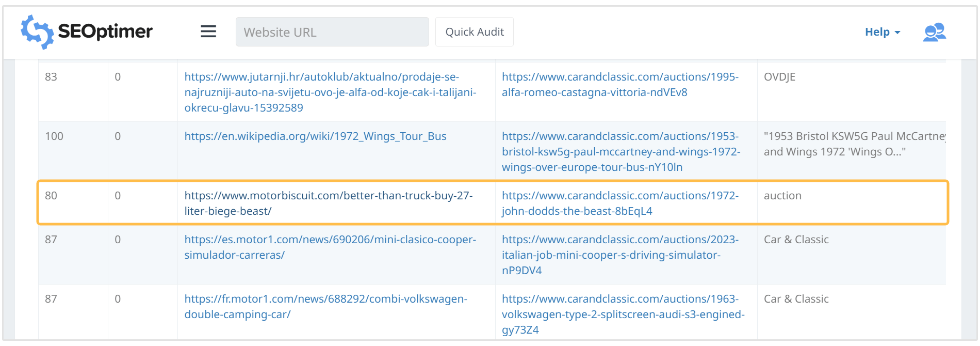The height and width of the screenshot is (346, 980).
Task: Open carandclassic 1972 John Dodds Beast link
Action: tap(619, 203)
